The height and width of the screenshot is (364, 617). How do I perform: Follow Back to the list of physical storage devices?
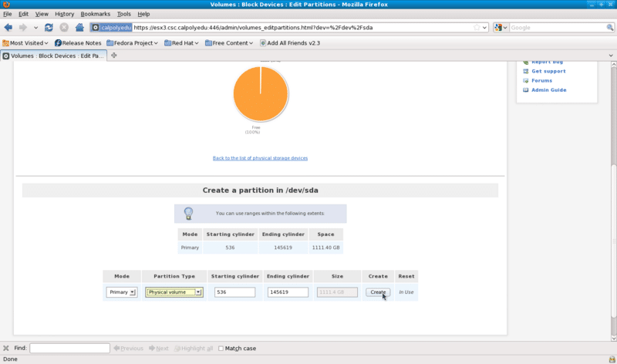tap(260, 158)
